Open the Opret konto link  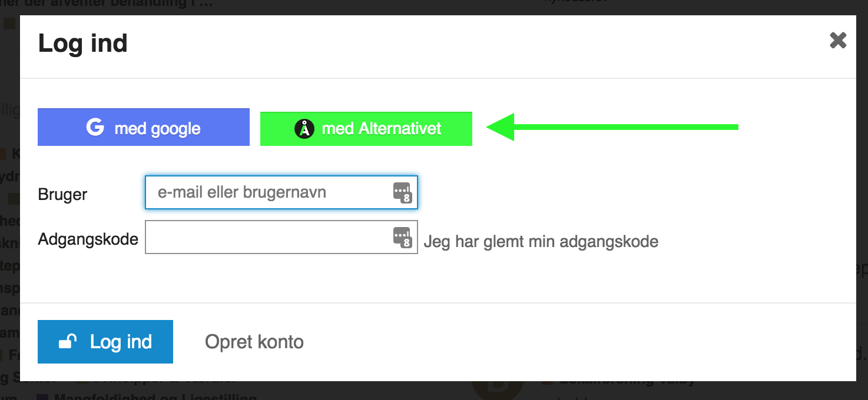click(254, 342)
